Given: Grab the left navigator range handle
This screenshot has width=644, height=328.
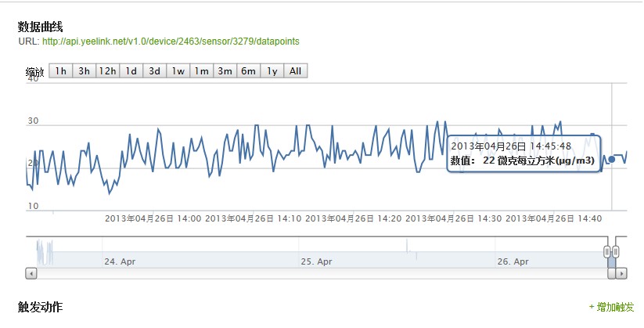Looking at the screenshot, I should pyautogui.click(x=607, y=251).
